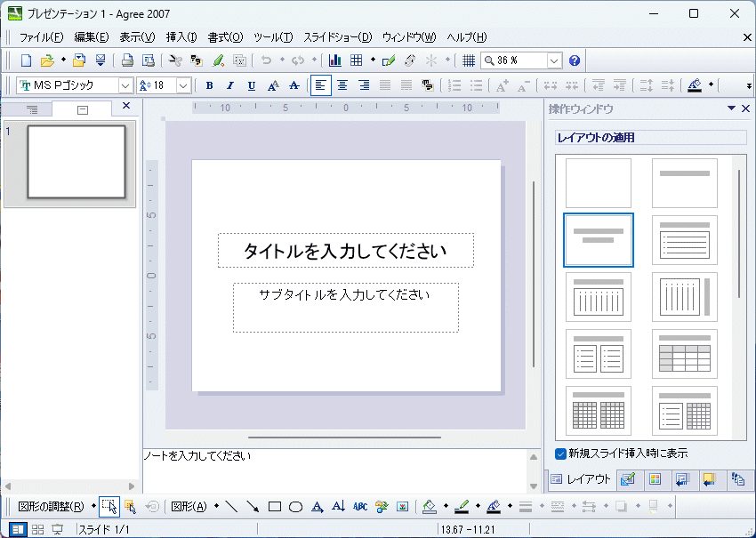This screenshot has width=756, height=538.
Task: Open slide design tab in task pane
Action: (x=628, y=479)
